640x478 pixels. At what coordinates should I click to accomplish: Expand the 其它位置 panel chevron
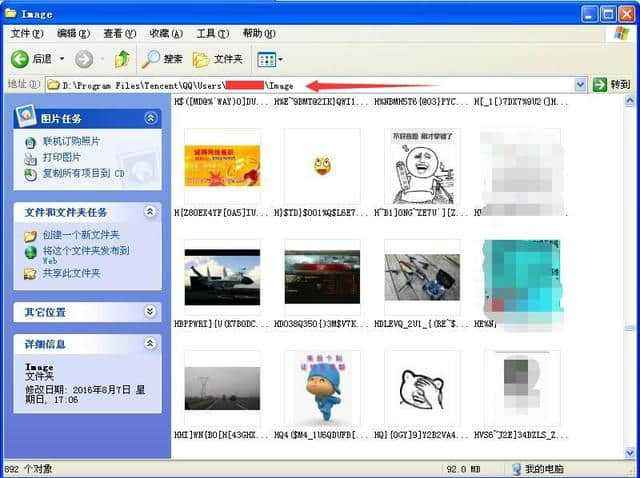[150, 312]
